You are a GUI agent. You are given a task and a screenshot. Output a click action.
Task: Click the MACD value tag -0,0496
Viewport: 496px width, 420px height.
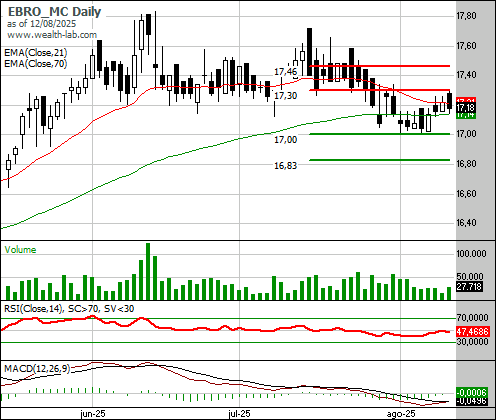[471, 401]
